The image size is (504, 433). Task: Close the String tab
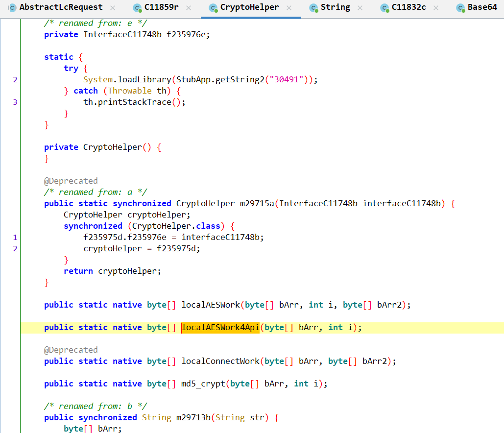[x=360, y=8]
